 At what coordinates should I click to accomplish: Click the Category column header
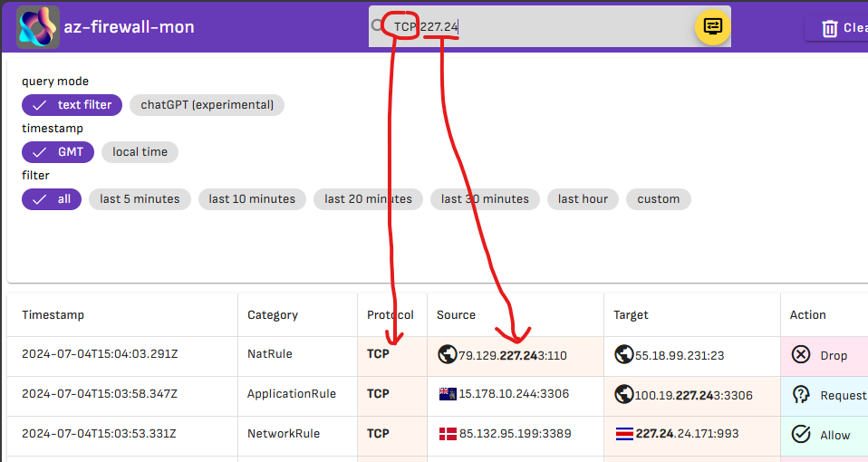coord(273,315)
